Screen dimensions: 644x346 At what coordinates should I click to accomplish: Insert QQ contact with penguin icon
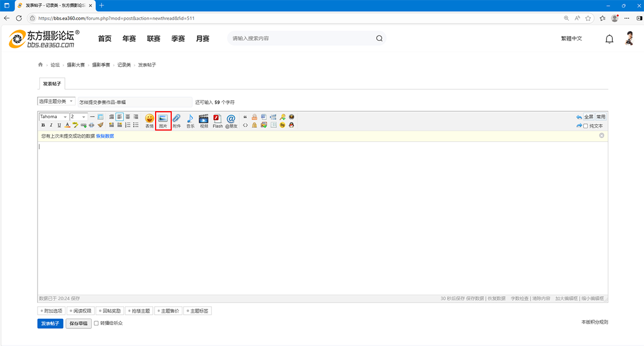(291, 125)
